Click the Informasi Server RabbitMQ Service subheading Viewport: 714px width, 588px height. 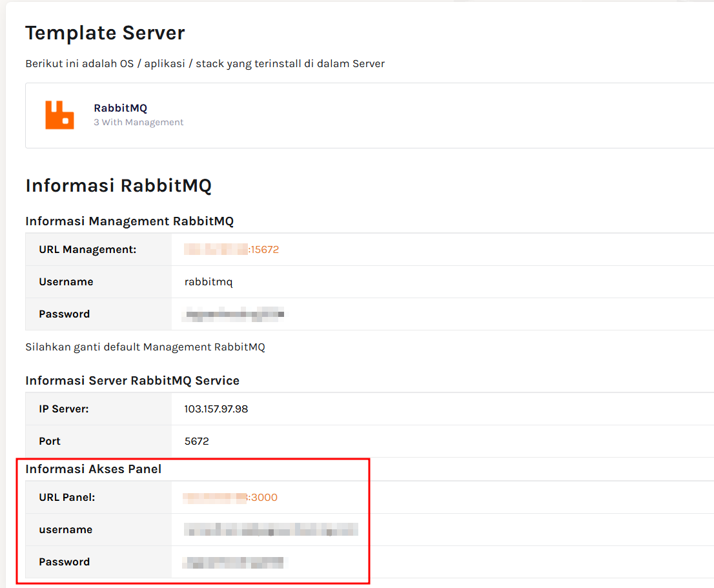(x=132, y=380)
